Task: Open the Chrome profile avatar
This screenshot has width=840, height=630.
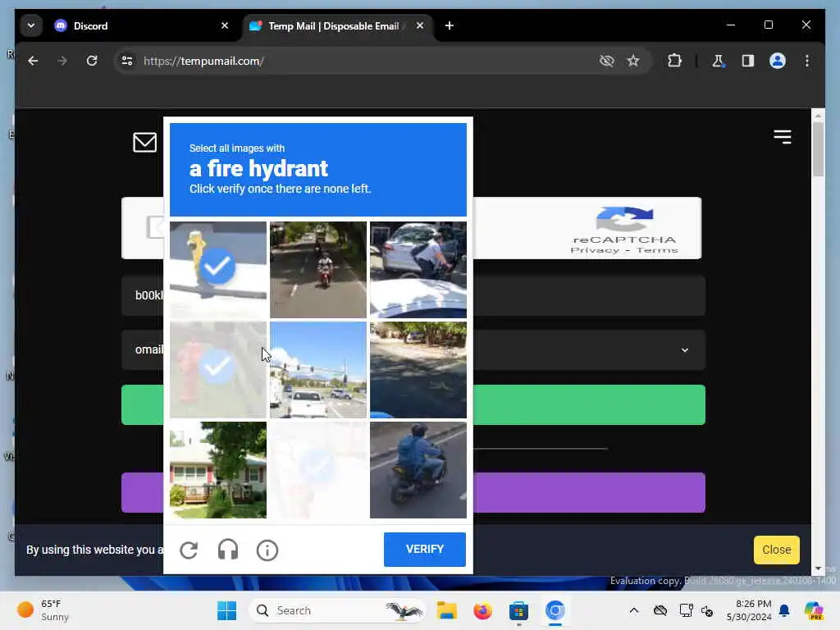Action: pos(778,61)
